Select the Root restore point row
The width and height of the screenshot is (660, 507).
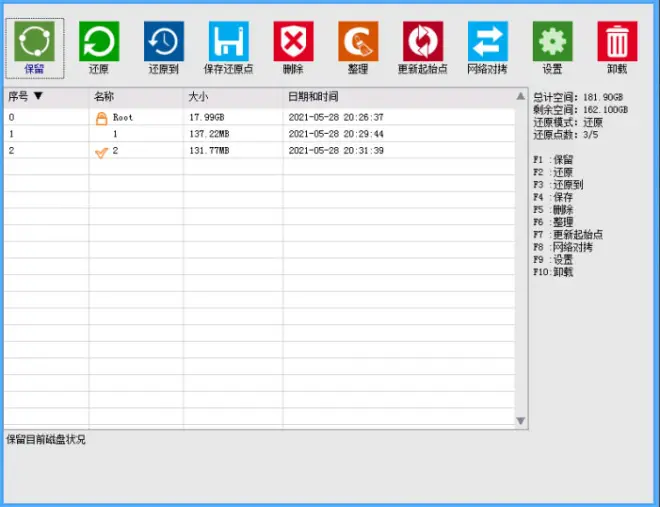259,117
